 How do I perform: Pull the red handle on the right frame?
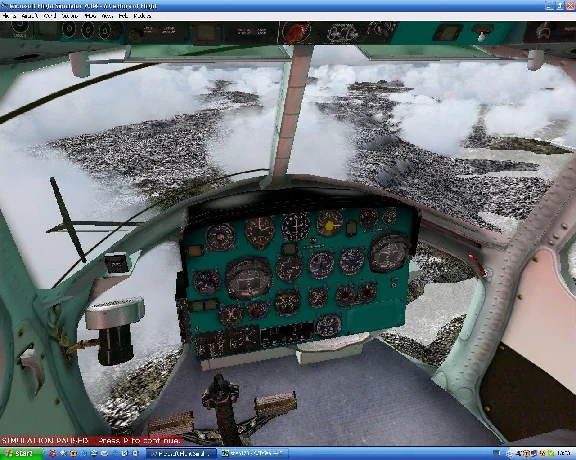tap(478, 265)
